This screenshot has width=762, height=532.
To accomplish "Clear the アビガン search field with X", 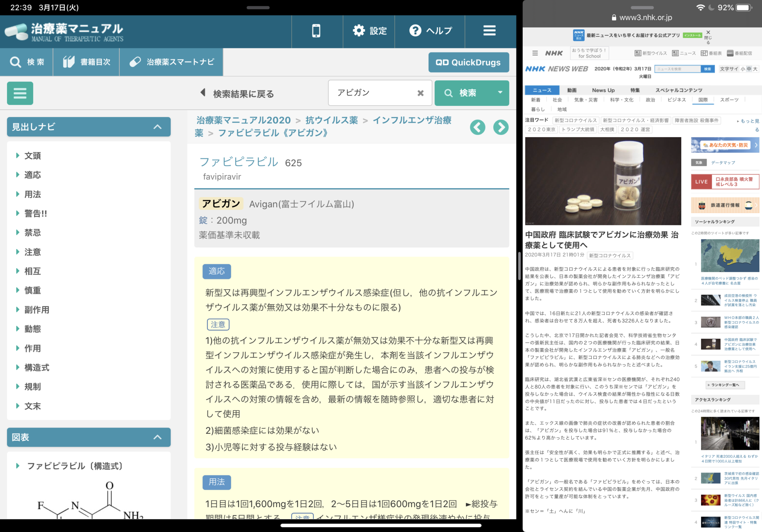I will click(420, 93).
